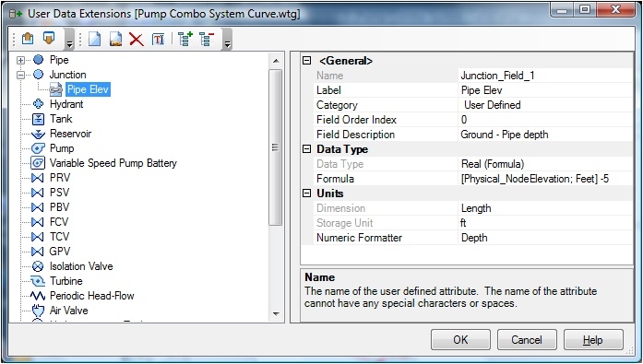Click the Import toolbar icon

pyautogui.click(x=28, y=39)
